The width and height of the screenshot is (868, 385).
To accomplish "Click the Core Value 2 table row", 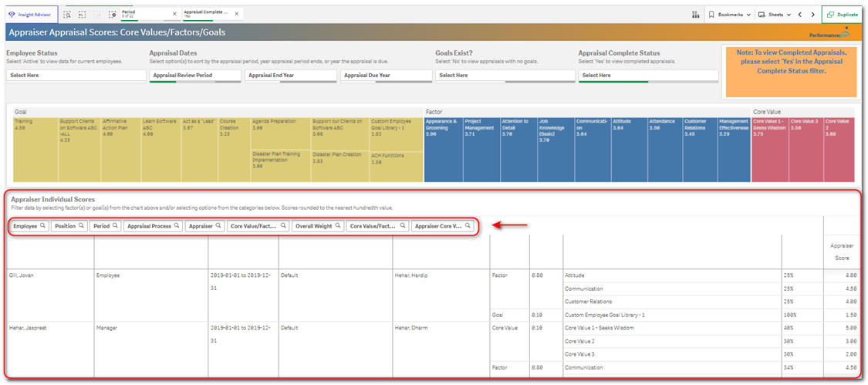I will [x=672, y=341].
